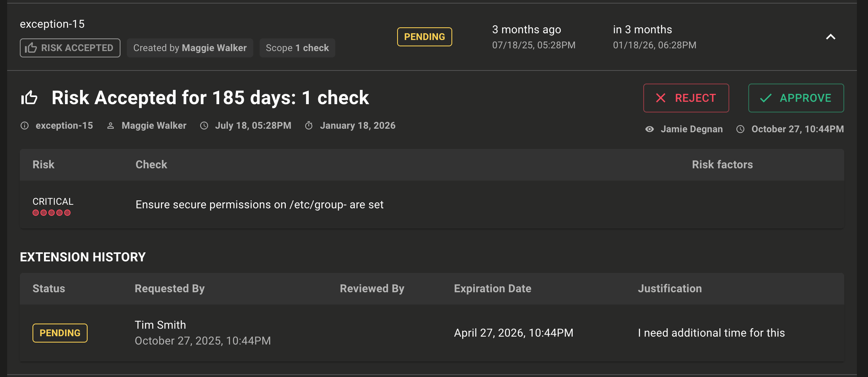The height and width of the screenshot is (377, 868).
Task: Click the Expiration Date column header
Action: click(x=493, y=289)
